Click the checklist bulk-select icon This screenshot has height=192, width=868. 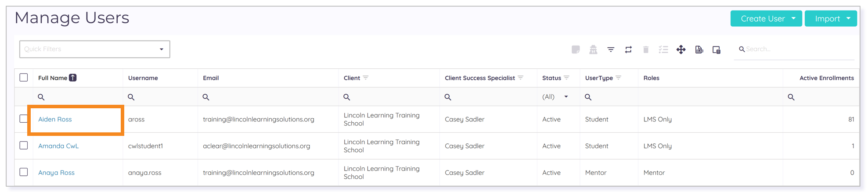click(663, 50)
